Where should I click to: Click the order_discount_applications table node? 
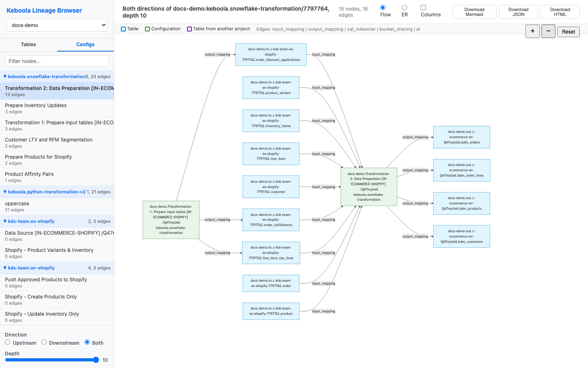[x=271, y=54]
